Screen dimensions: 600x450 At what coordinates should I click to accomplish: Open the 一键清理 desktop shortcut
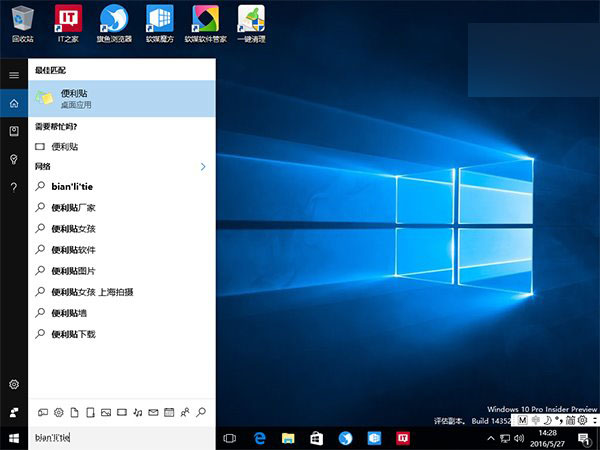(x=251, y=24)
